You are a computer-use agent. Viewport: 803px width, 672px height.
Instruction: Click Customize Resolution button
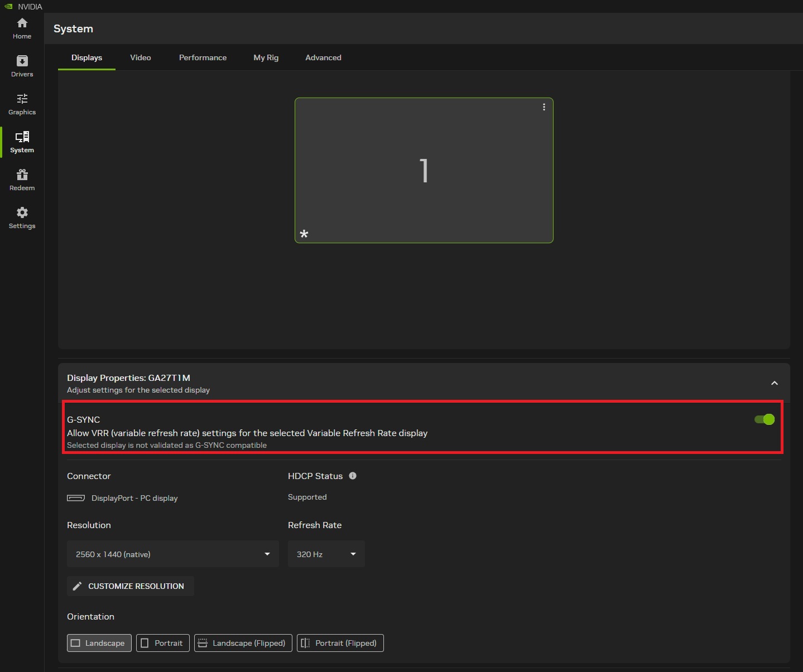click(131, 586)
